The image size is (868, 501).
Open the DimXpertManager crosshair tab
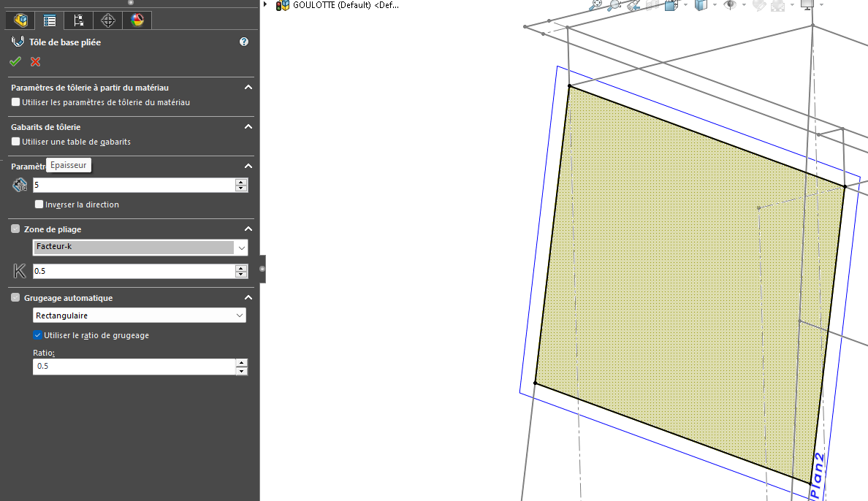coord(108,20)
